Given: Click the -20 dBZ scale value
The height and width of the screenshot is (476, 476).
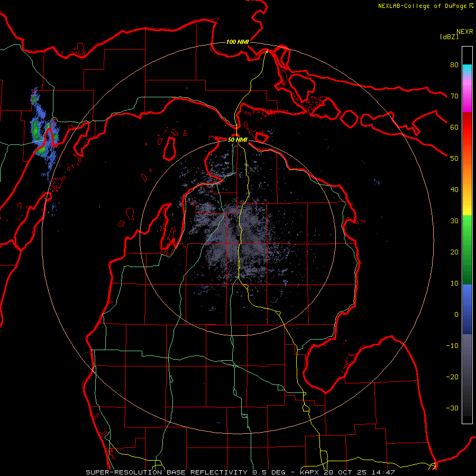Looking at the screenshot, I should point(452,377).
